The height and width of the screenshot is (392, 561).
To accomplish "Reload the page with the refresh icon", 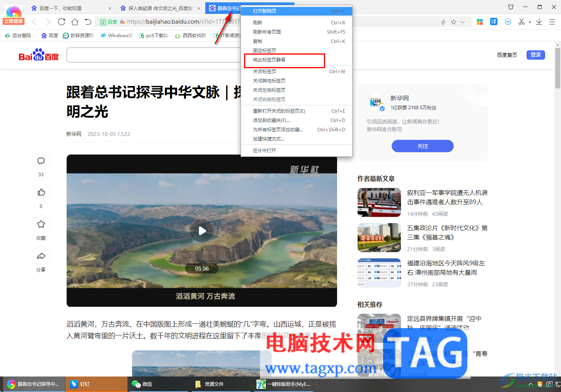I will [x=62, y=22].
